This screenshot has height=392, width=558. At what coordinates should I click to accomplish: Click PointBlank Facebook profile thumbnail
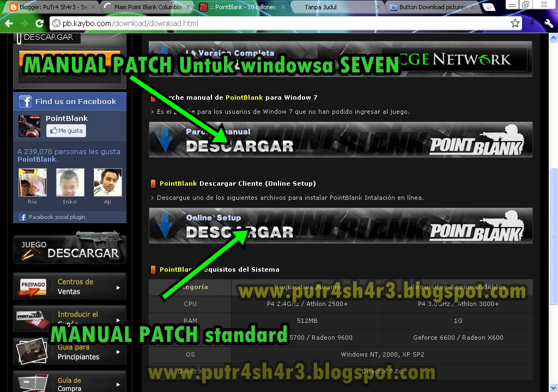[x=29, y=126]
